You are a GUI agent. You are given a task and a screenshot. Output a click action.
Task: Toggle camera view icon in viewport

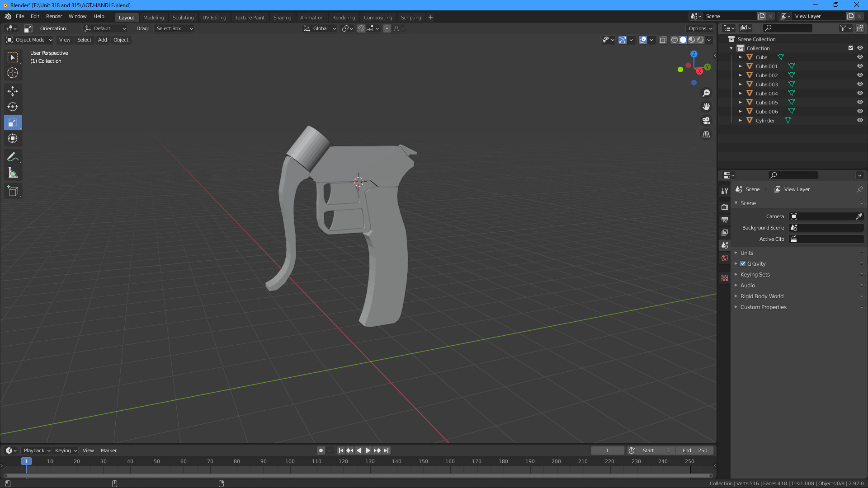pyautogui.click(x=706, y=121)
